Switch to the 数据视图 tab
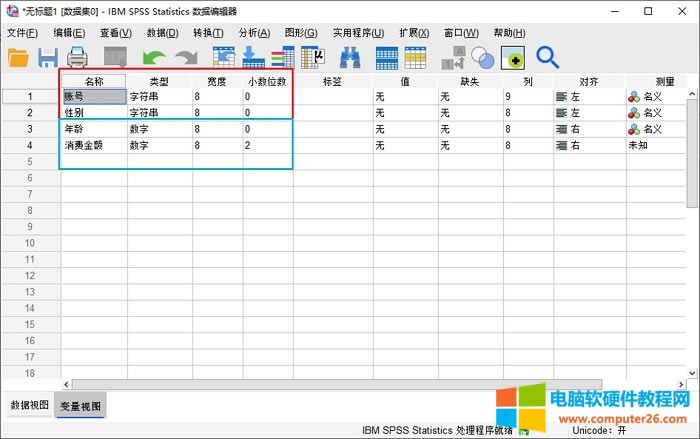 coord(29,405)
